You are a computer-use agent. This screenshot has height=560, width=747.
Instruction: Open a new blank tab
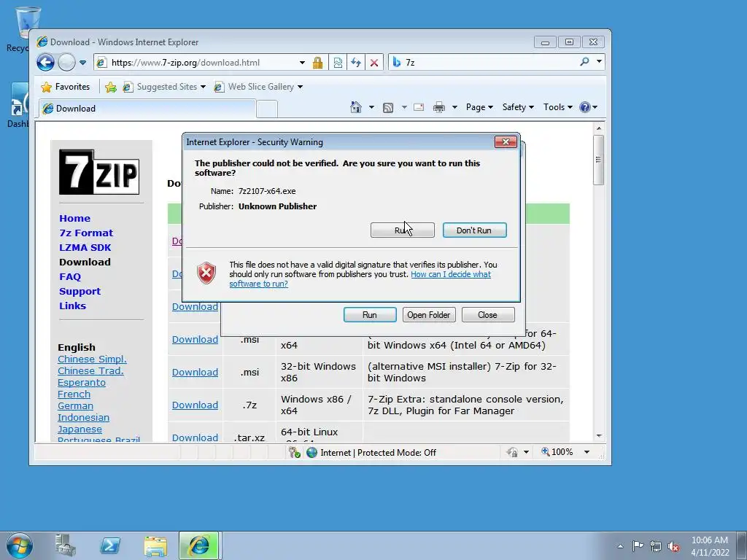(x=267, y=109)
